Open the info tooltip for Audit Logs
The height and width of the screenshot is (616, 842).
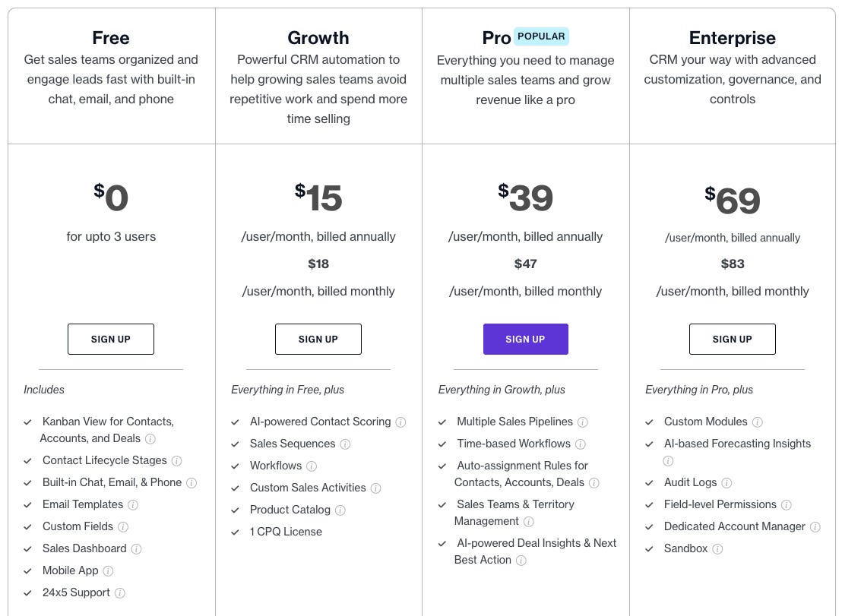(727, 482)
